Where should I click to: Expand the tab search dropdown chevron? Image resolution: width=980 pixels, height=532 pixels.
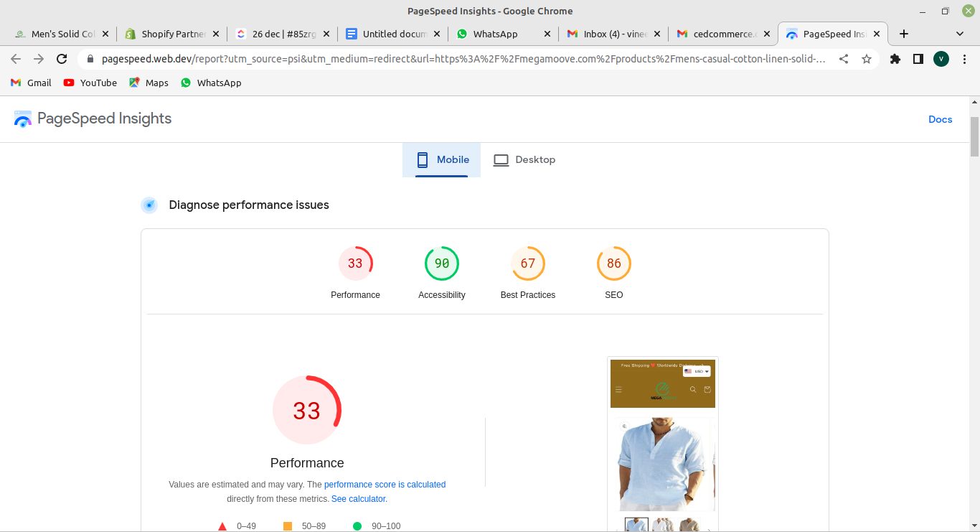[x=960, y=34]
